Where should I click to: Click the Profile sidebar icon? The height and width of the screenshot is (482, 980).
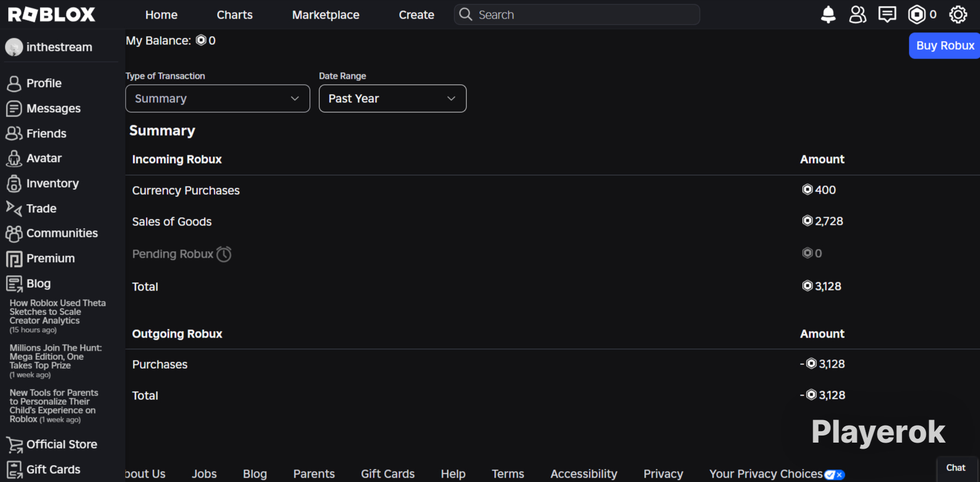(x=14, y=84)
